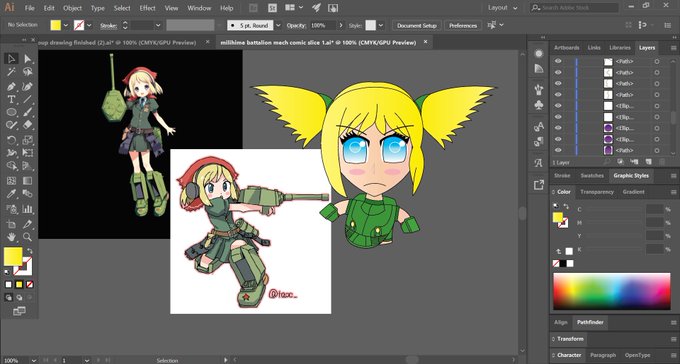The image size is (680, 364).
Task: Reset to default fill and stroke
Action: (7, 272)
